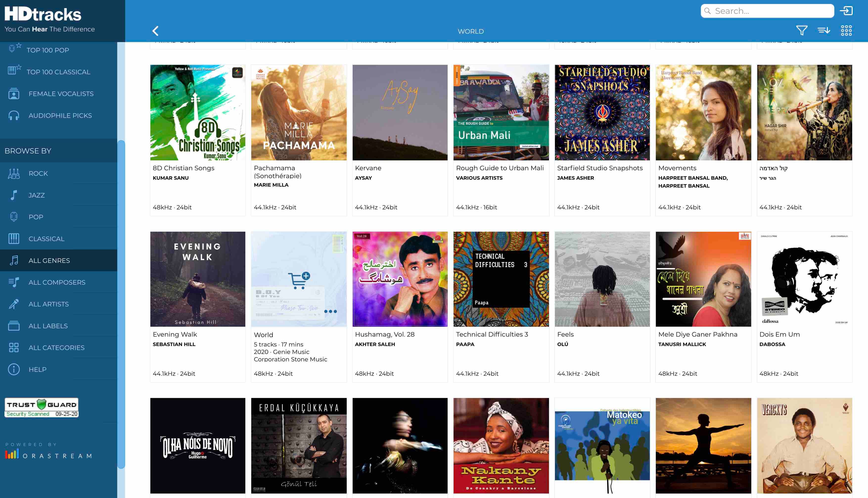Click the Trust Guard security badge
Image resolution: width=868 pixels, height=498 pixels.
(41, 407)
